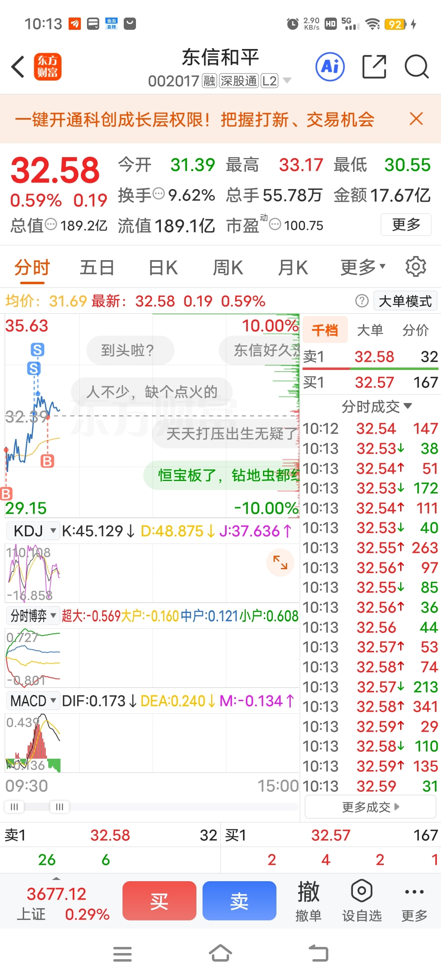Tap the 10:12 32.54 147 trade row

(371, 428)
